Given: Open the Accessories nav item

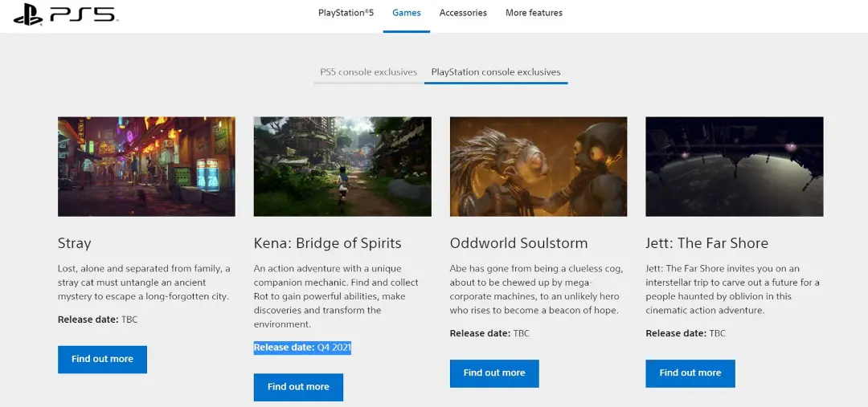Looking at the screenshot, I should (463, 13).
